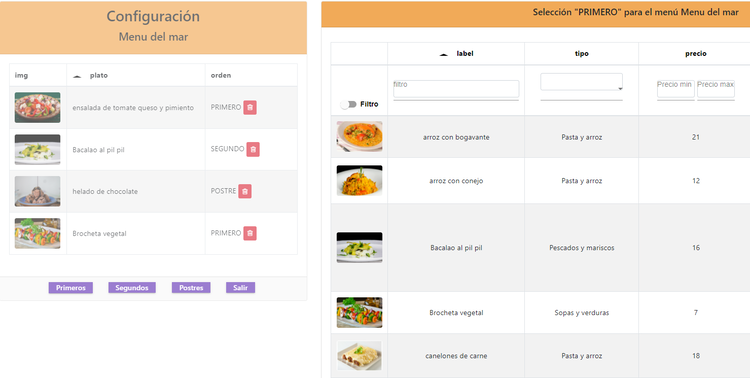Viewport: 750px width, 378px height.
Task: Open the Primeros selection
Action: [71, 288]
